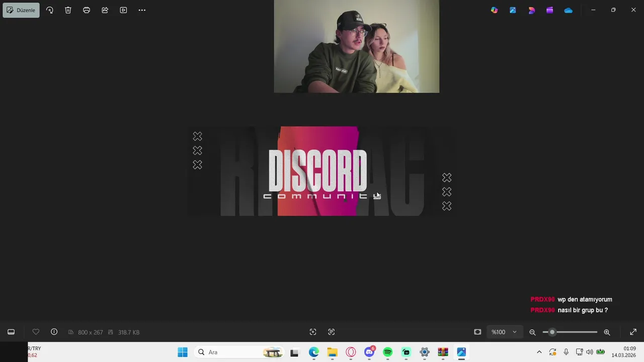Open Discord from the taskbar
Screen dimensions: 644x362
click(x=369, y=352)
